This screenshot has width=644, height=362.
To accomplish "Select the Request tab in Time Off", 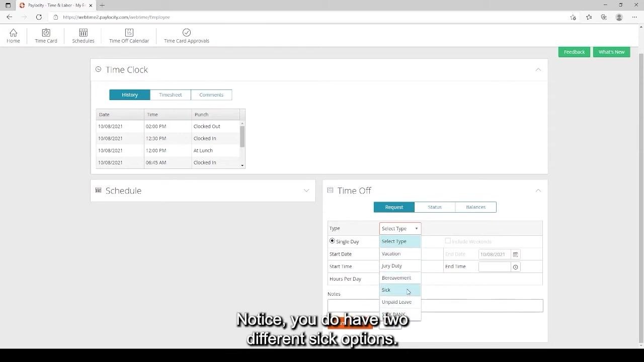I will 394,207.
